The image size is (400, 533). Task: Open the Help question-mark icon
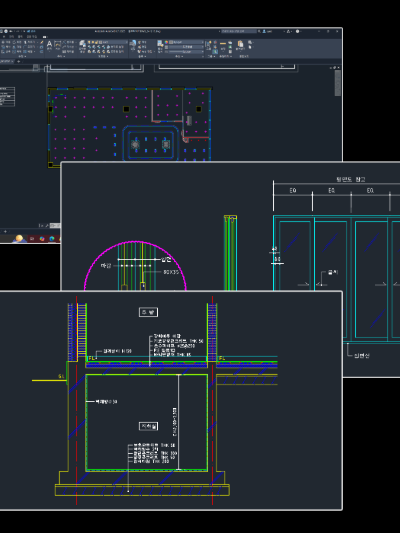coord(297,31)
